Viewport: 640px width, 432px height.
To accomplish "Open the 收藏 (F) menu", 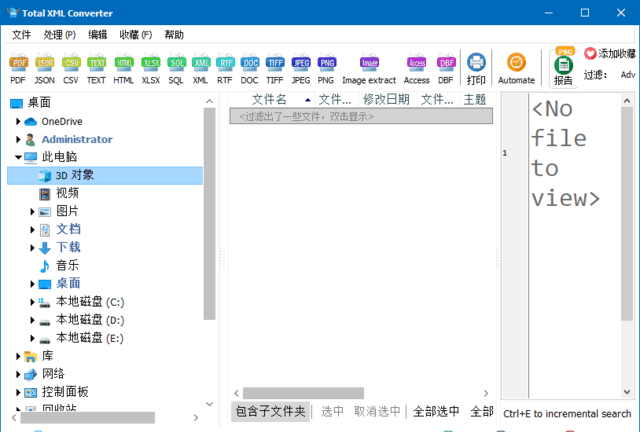I will point(136,35).
